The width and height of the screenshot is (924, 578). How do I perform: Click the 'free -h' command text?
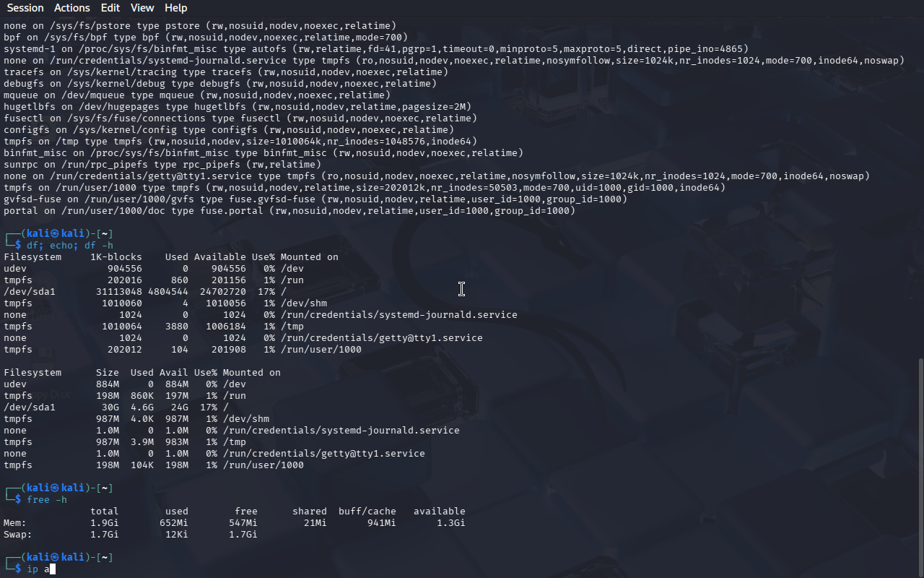[x=47, y=499]
